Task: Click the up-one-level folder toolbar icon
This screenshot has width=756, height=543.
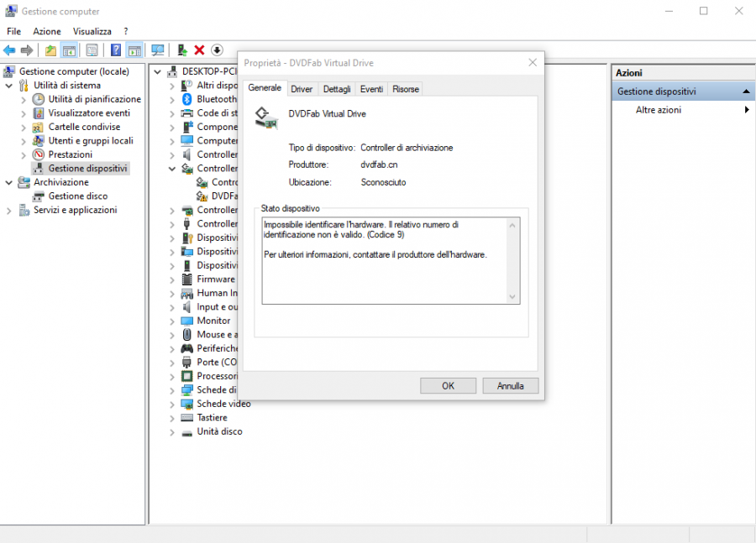Action: (x=50, y=50)
